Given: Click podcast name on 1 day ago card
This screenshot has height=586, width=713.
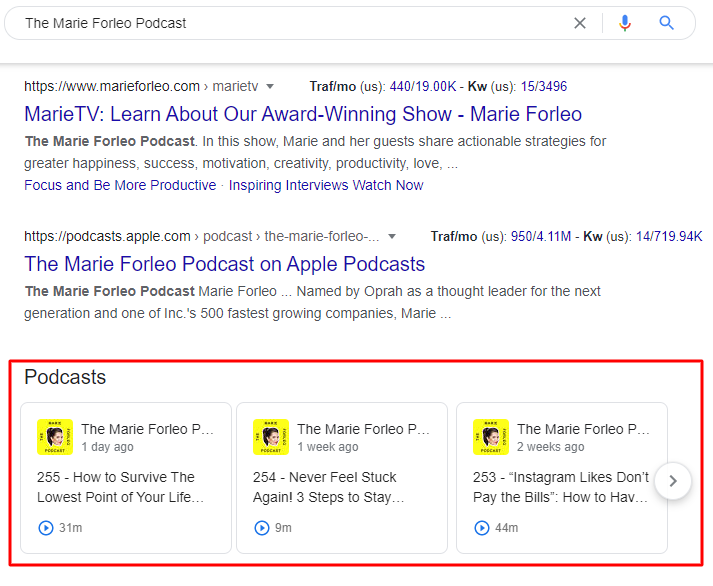Looking at the screenshot, I should pyautogui.click(x=147, y=429).
